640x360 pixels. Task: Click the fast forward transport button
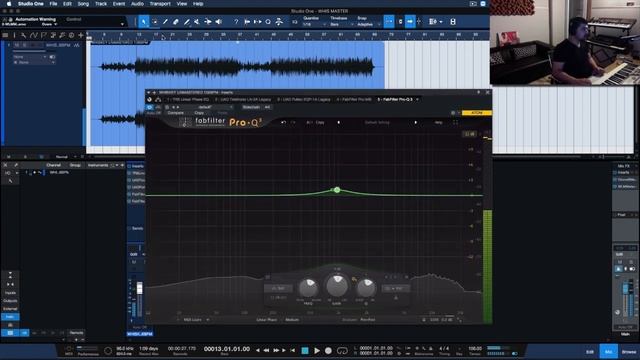click(x=276, y=351)
